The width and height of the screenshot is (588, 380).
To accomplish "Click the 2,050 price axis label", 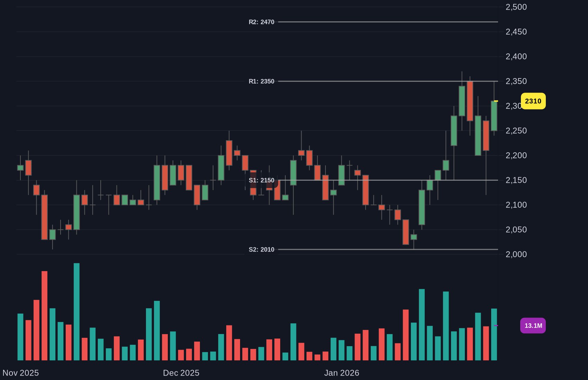I will 516,230.
